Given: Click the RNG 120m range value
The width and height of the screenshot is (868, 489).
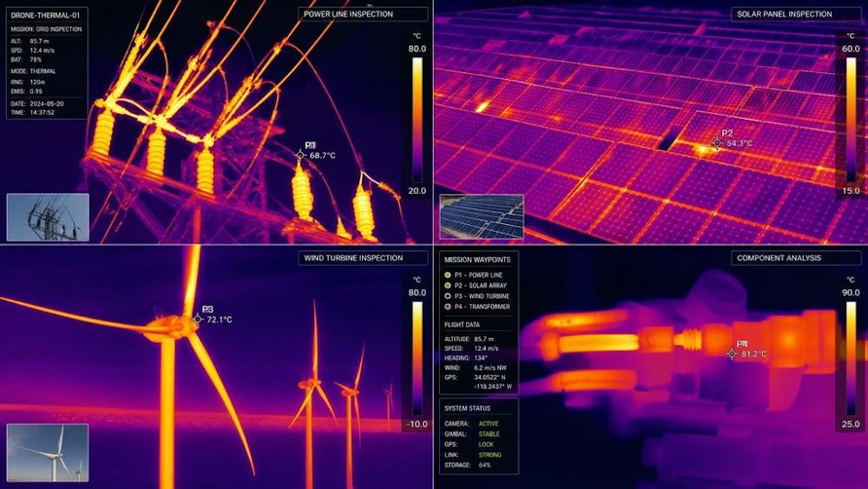Looking at the screenshot, I should point(37,82).
